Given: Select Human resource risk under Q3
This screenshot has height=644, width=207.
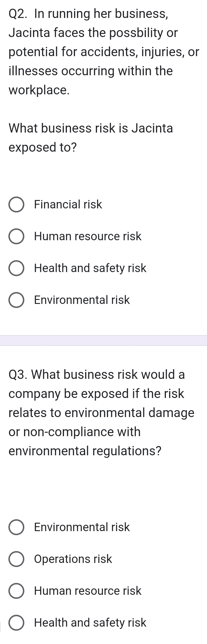Looking at the screenshot, I should click(17, 591).
